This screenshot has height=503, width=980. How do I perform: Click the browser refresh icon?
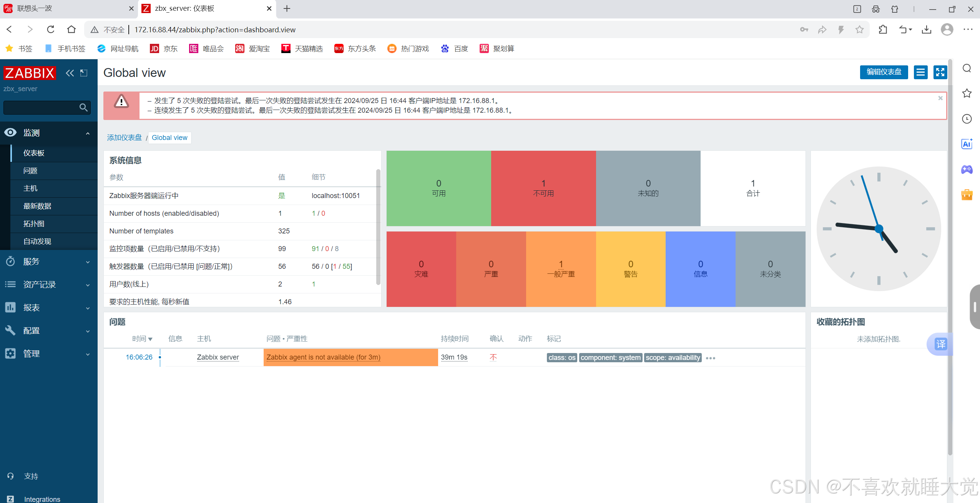coord(50,30)
